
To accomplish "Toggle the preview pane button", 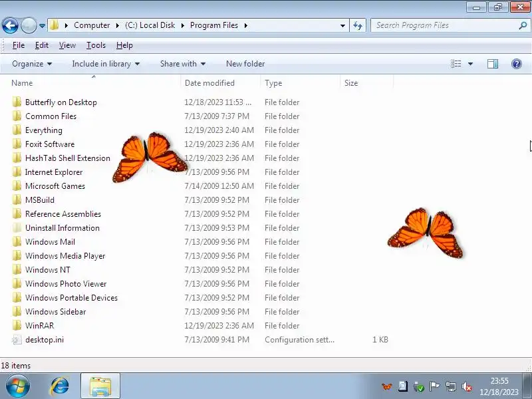I will click(493, 64).
